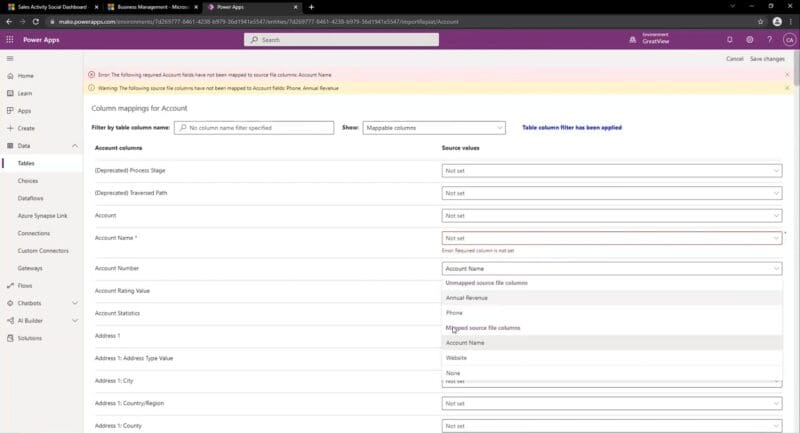800x433 pixels.
Task: Close the Business Management browser tab
Action: click(195, 7)
